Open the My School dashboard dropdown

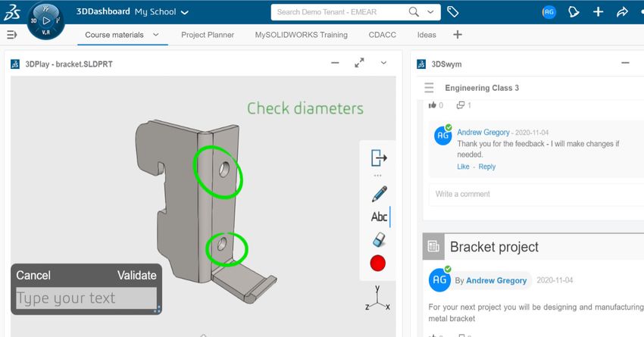(185, 12)
